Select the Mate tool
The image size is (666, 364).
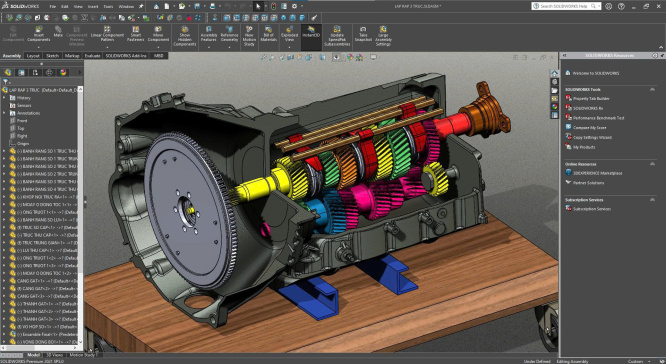58,32
